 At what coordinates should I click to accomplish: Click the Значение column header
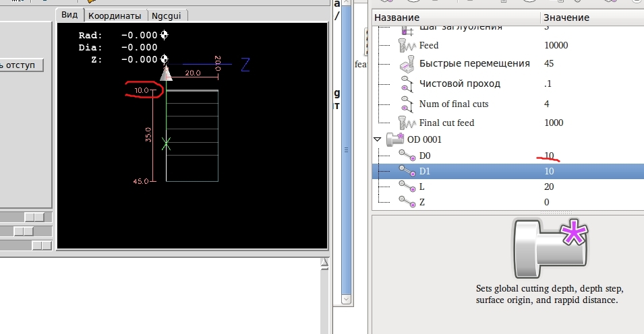pos(592,18)
